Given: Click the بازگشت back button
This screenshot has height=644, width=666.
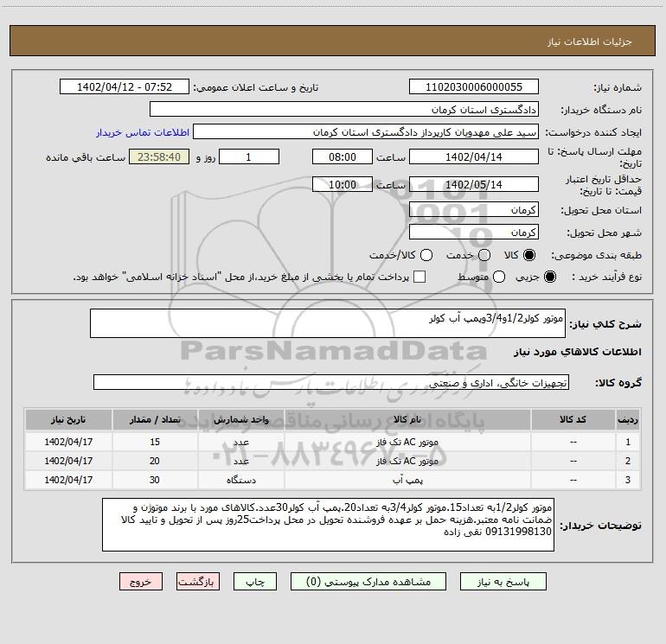Looking at the screenshot, I should click(x=198, y=582).
